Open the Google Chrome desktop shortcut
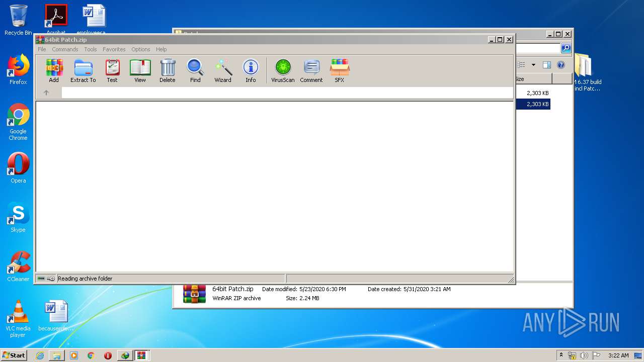The width and height of the screenshot is (644, 362). tap(18, 122)
